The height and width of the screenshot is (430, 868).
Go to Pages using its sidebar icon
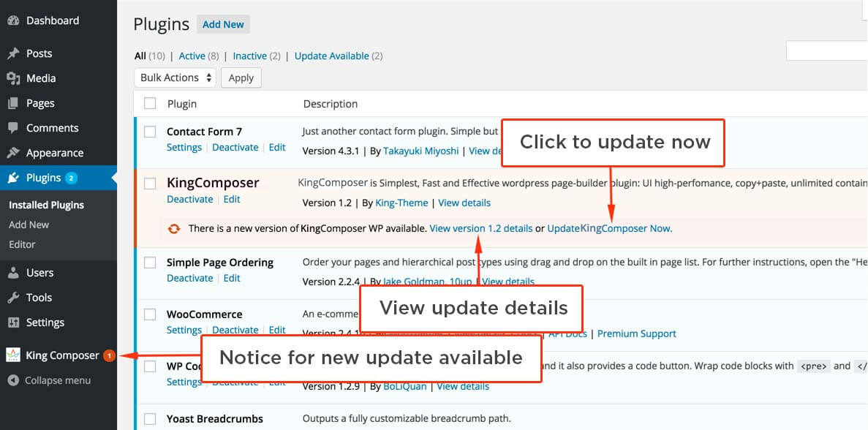tap(13, 104)
